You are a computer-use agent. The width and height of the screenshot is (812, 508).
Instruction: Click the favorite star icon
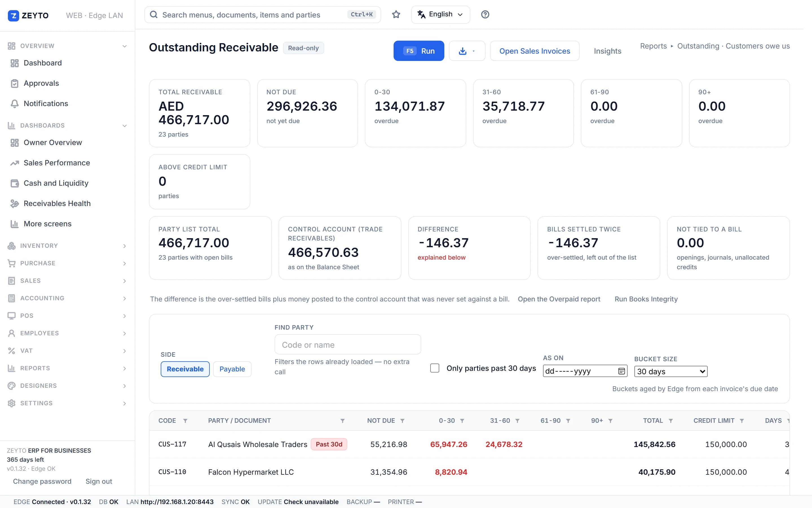(x=396, y=14)
